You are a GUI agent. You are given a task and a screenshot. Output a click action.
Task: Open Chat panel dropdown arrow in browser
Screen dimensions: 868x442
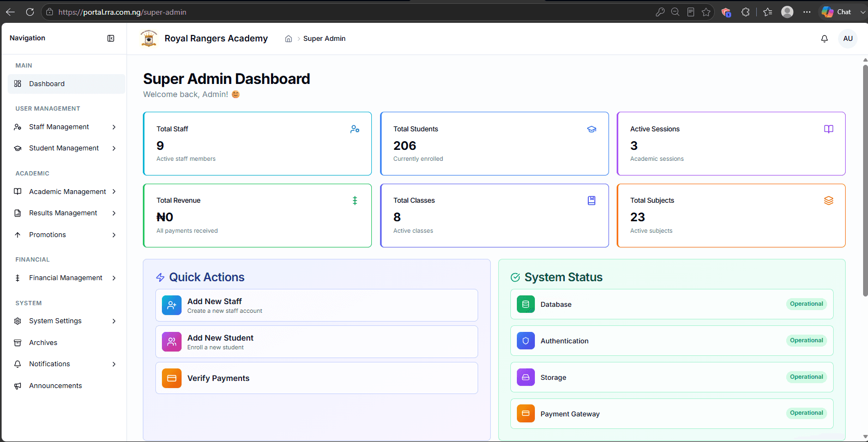point(863,12)
